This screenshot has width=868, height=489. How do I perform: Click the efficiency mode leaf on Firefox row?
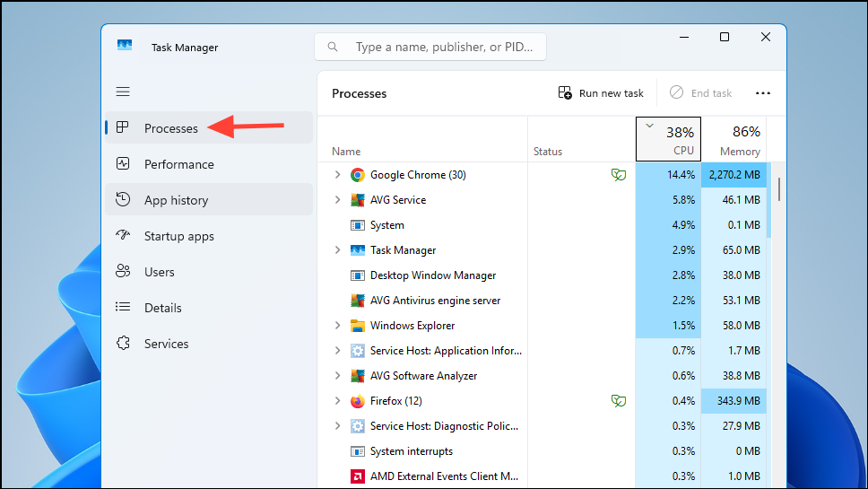pos(619,401)
